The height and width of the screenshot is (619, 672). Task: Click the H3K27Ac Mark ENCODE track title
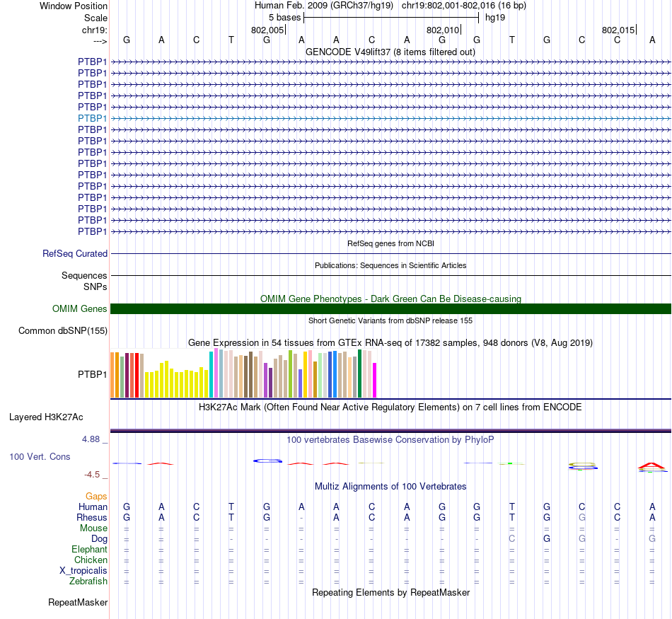390,407
